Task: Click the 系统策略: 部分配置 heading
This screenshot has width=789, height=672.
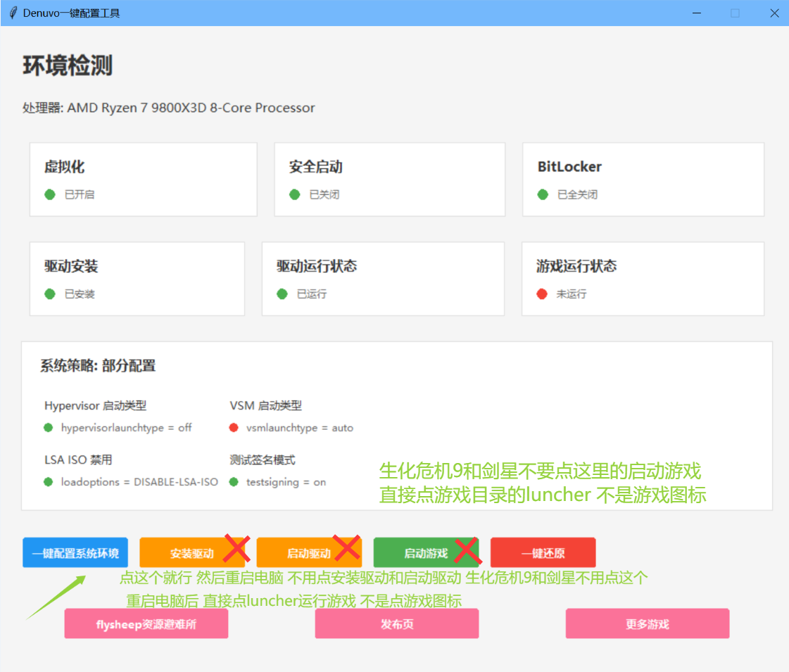Action: tap(98, 366)
